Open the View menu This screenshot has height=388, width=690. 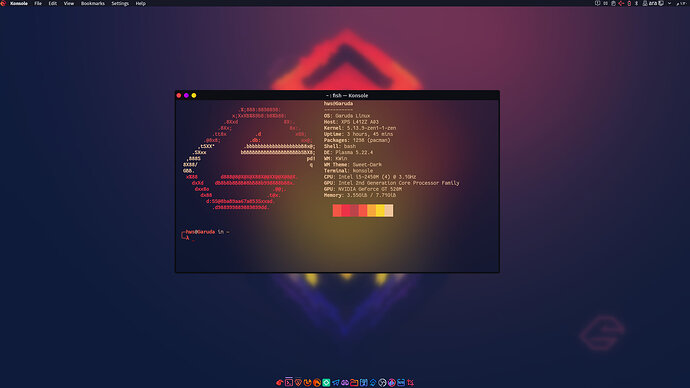point(69,3)
